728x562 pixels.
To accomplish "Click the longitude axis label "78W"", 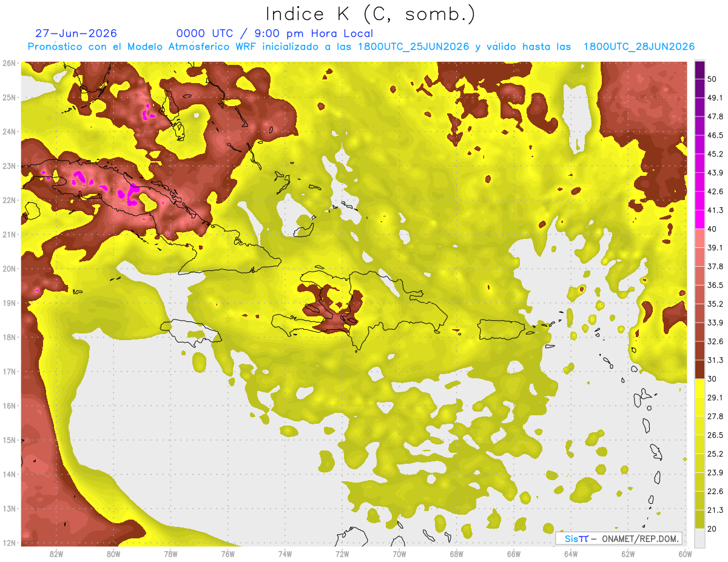I will 171,554.
